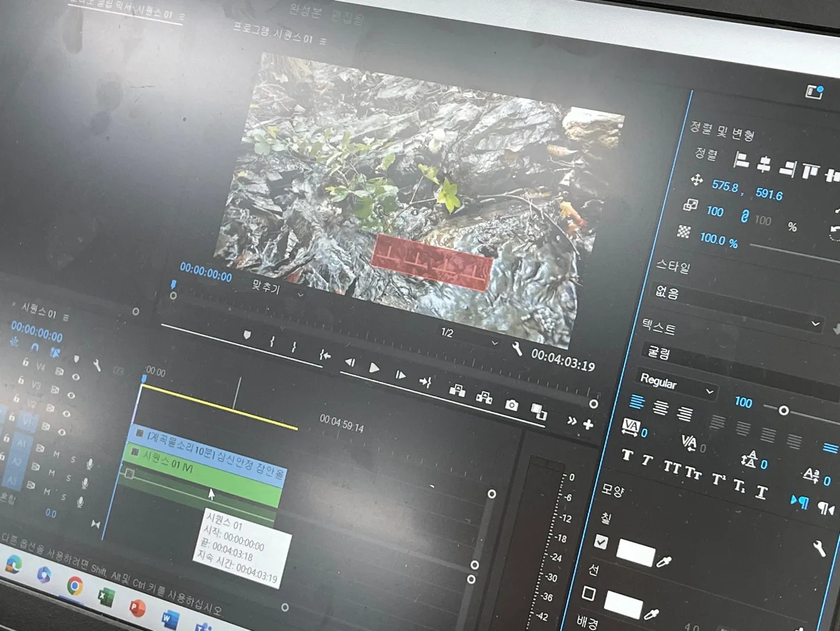Open the Regular font style dropdown

(x=676, y=385)
